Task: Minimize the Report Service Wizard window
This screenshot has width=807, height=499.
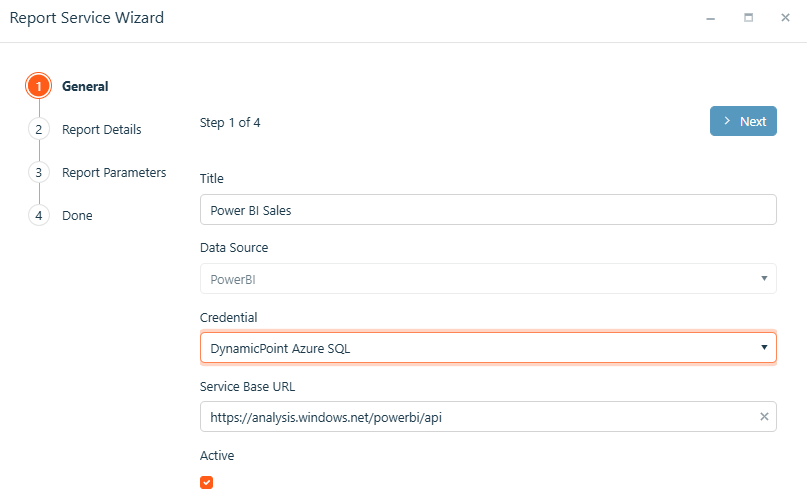Action: tap(711, 19)
